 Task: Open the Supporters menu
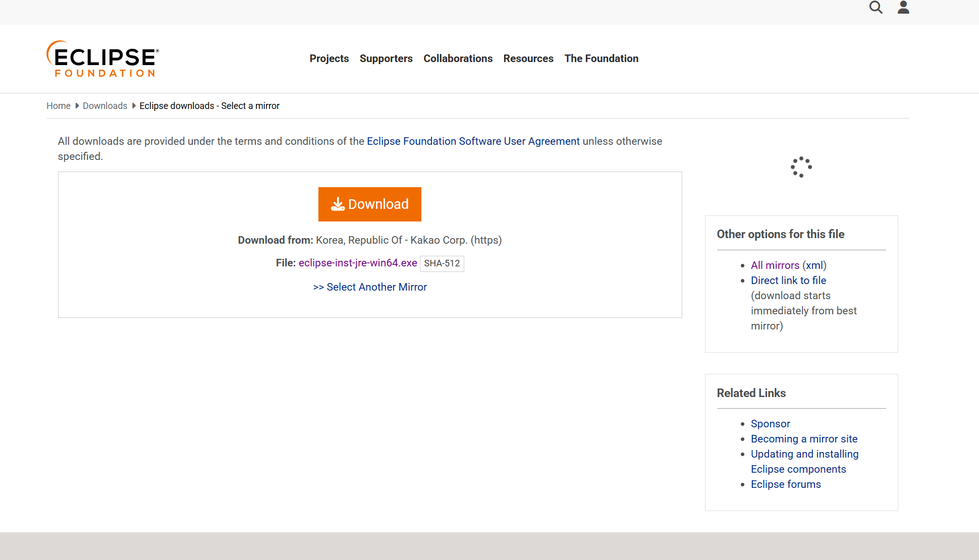(x=386, y=59)
